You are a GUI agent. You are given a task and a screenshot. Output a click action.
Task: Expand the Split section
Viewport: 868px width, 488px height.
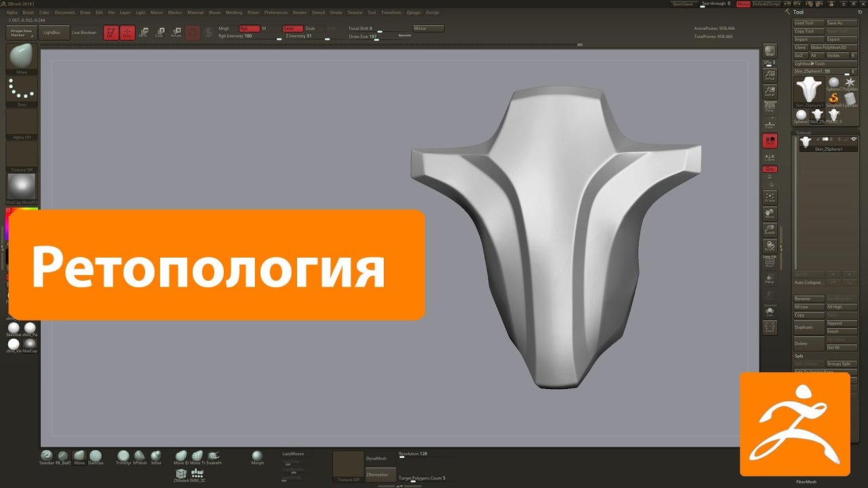click(799, 356)
